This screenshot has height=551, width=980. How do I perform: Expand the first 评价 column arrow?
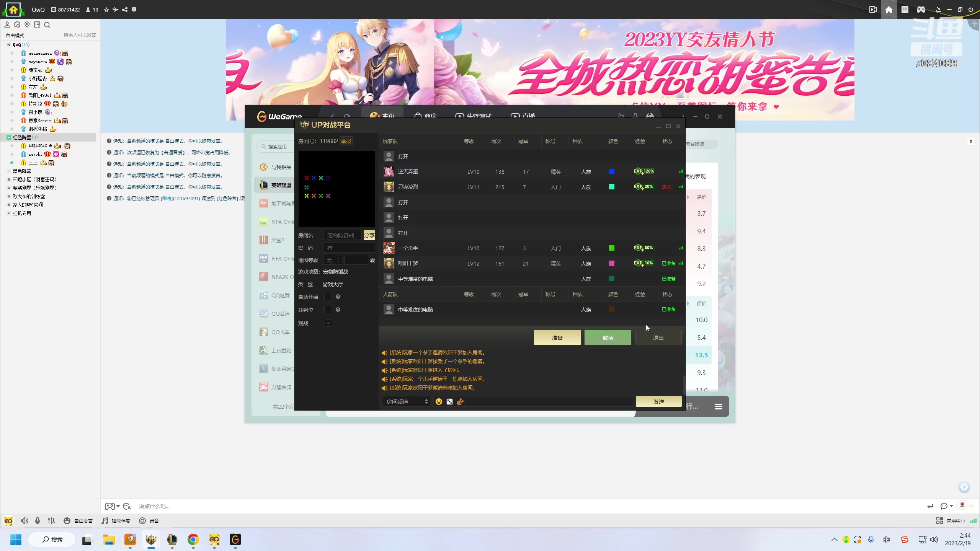(x=688, y=197)
